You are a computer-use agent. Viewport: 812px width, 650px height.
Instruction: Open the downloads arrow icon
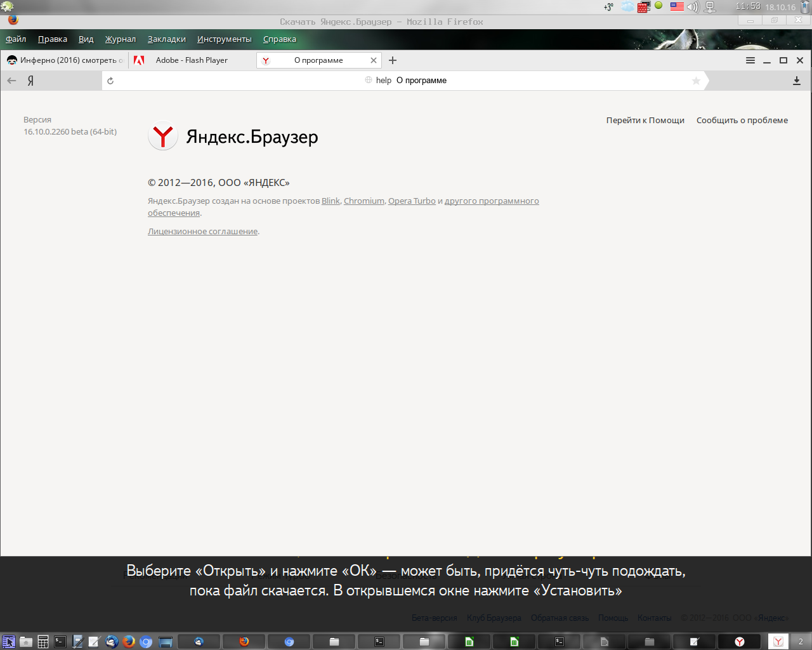pos(797,81)
